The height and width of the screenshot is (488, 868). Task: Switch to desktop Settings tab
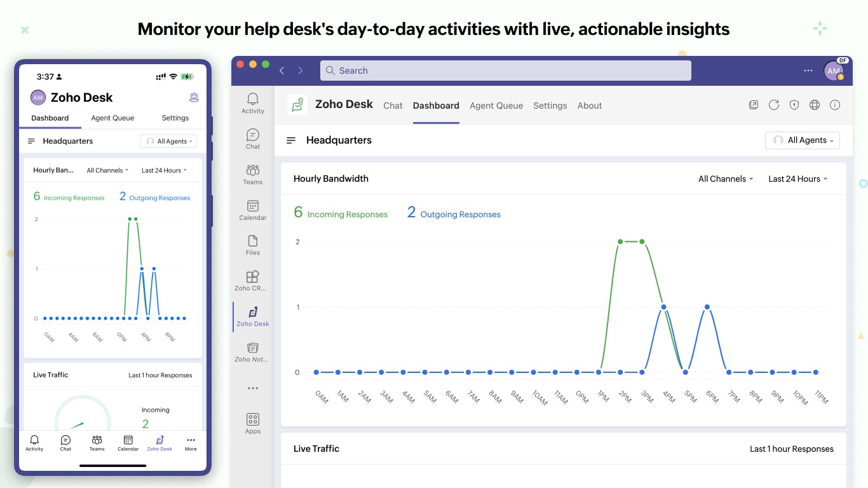[x=550, y=105]
